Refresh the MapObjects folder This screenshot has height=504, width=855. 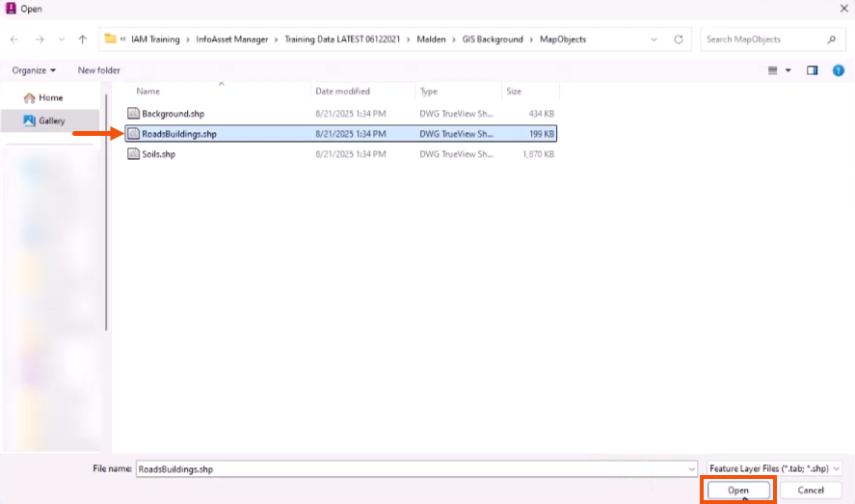[679, 40]
